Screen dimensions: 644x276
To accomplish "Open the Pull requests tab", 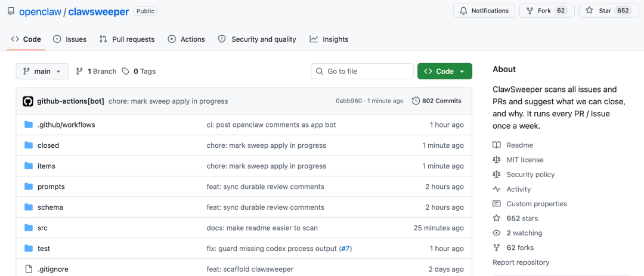I will coord(128,39).
